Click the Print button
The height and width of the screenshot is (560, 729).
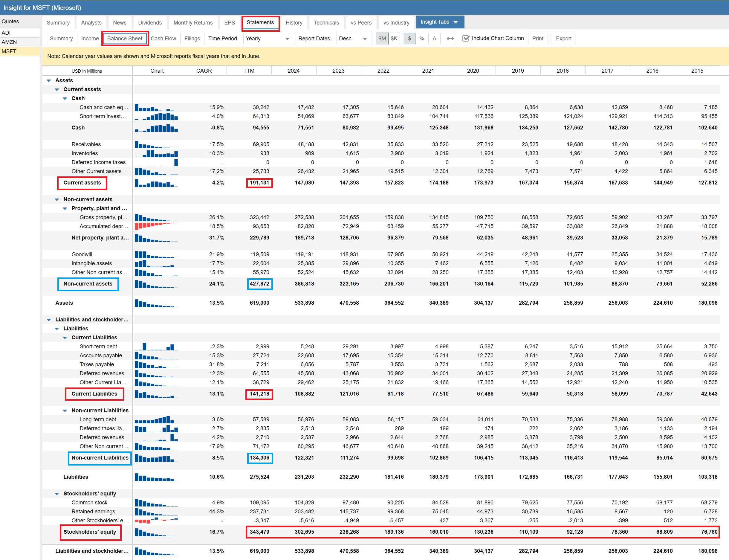pos(537,39)
